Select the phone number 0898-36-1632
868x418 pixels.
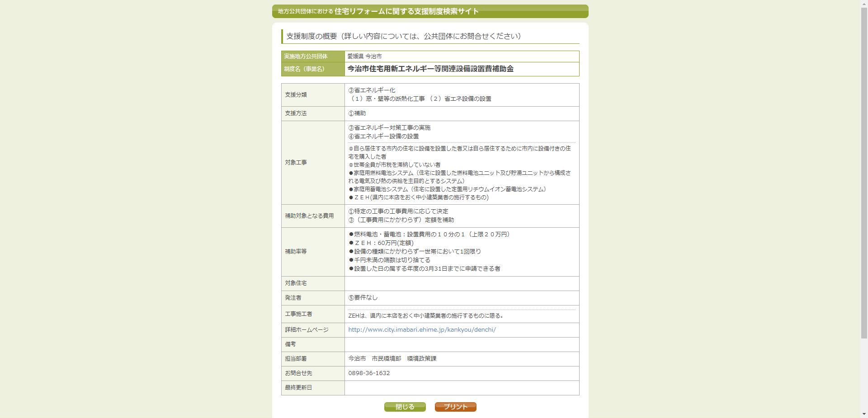pyautogui.click(x=368, y=373)
